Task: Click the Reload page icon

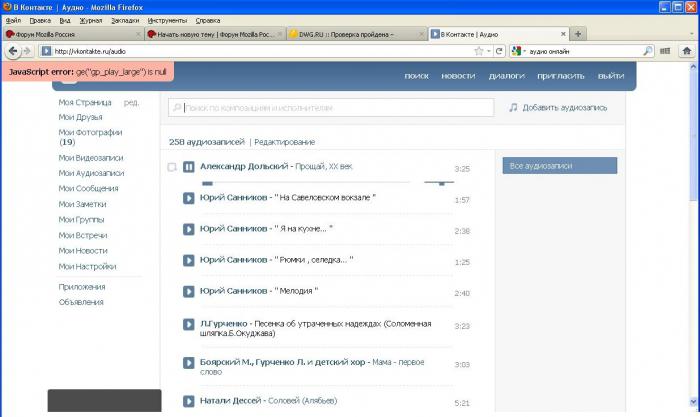Action: [x=499, y=51]
